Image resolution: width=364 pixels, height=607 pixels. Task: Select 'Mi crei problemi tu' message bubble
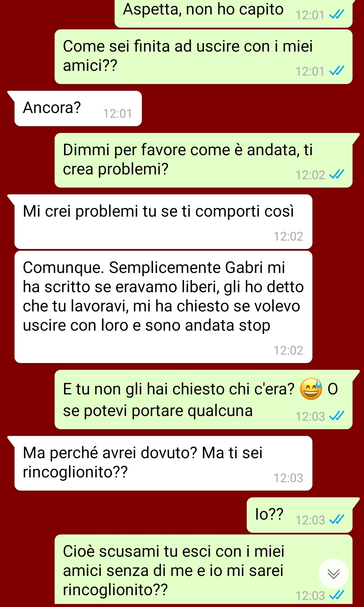163,222
